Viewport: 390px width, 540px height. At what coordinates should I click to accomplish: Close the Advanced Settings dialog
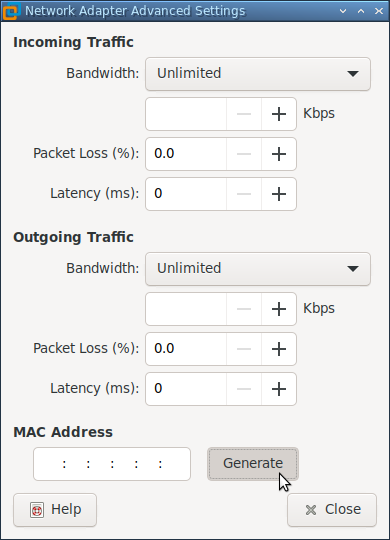pyautogui.click(x=332, y=510)
